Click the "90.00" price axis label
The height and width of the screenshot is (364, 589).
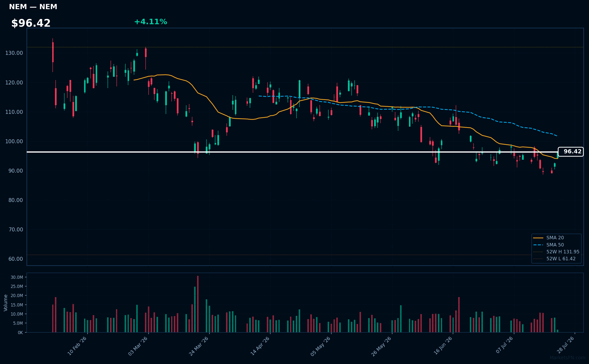[16, 171]
